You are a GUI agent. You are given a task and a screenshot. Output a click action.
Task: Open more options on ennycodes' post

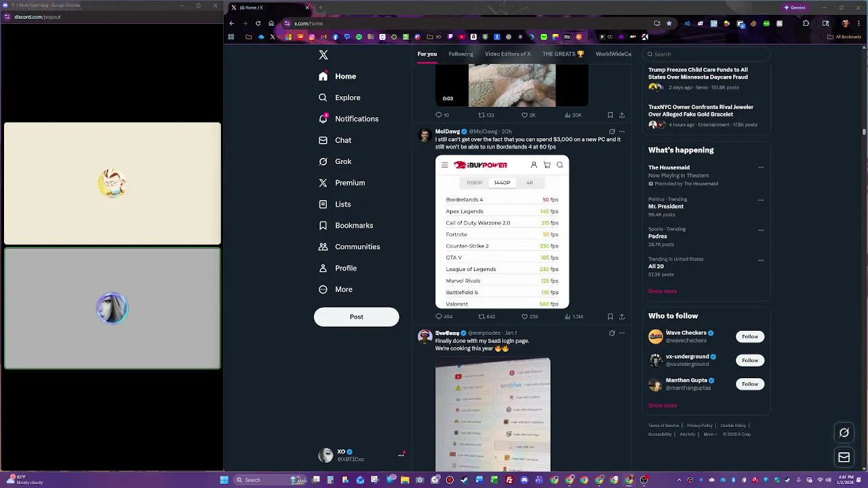click(x=622, y=333)
